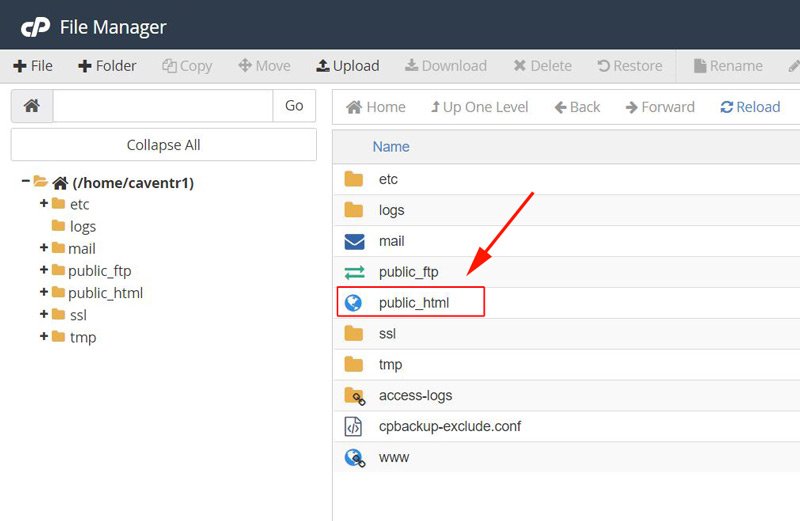The height and width of the screenshot is (521, 800).
Task: Sort by the Name column header
Action: (x=391, y=147)
